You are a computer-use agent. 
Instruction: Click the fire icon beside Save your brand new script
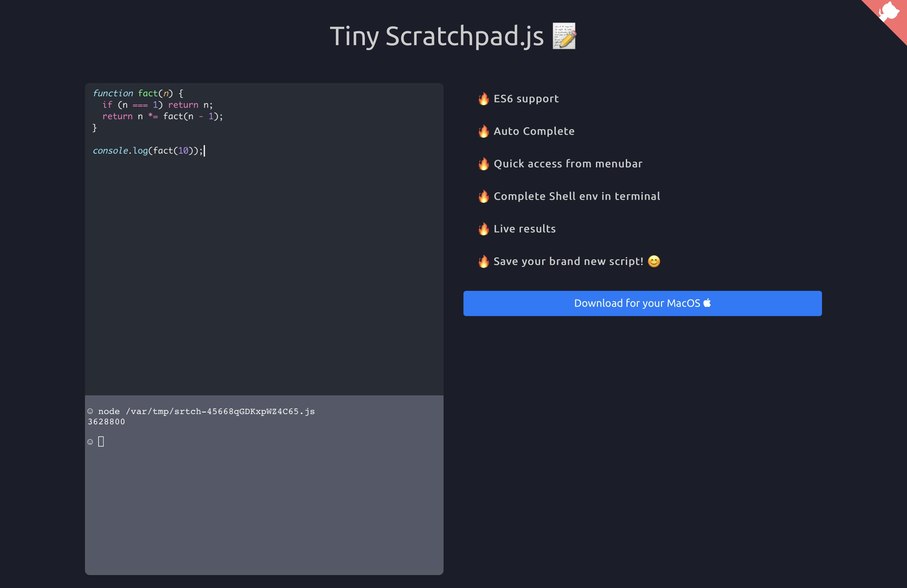483,261
